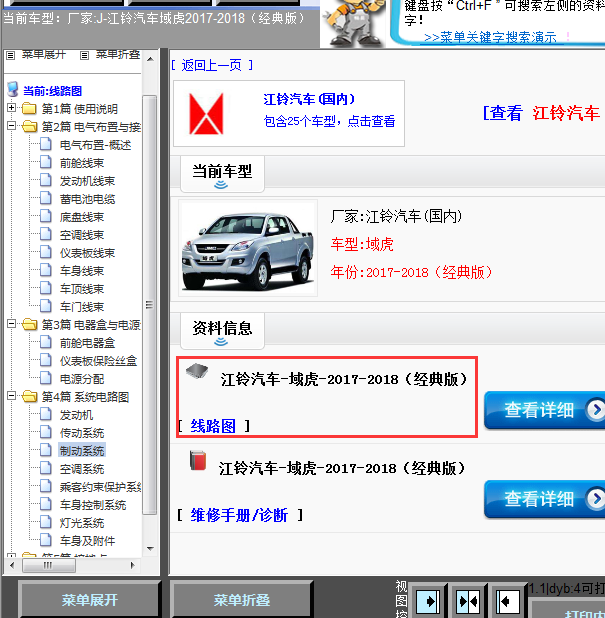
Task: Click the document icon beside 发动机线束
Action: 46,181
